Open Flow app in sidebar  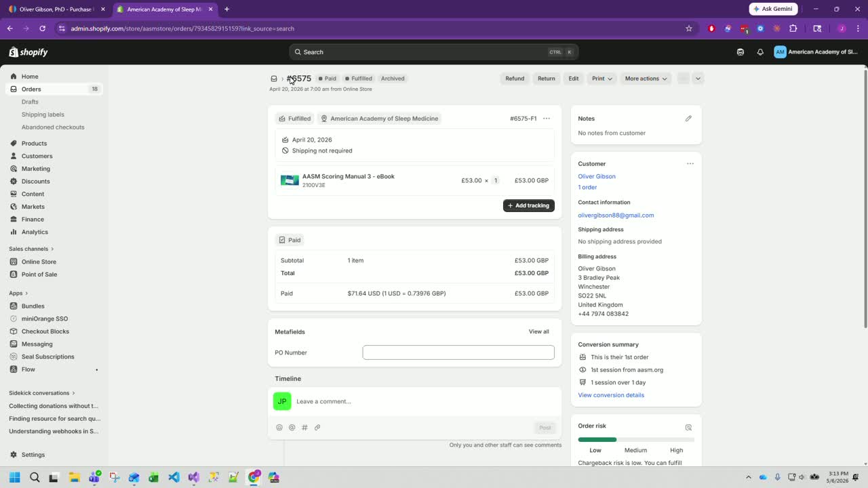coord(54,369)
